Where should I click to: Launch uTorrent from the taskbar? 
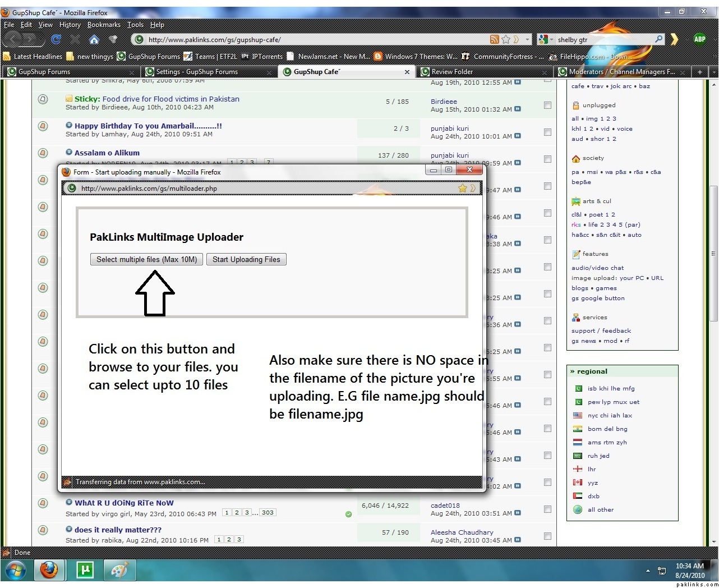85,570
